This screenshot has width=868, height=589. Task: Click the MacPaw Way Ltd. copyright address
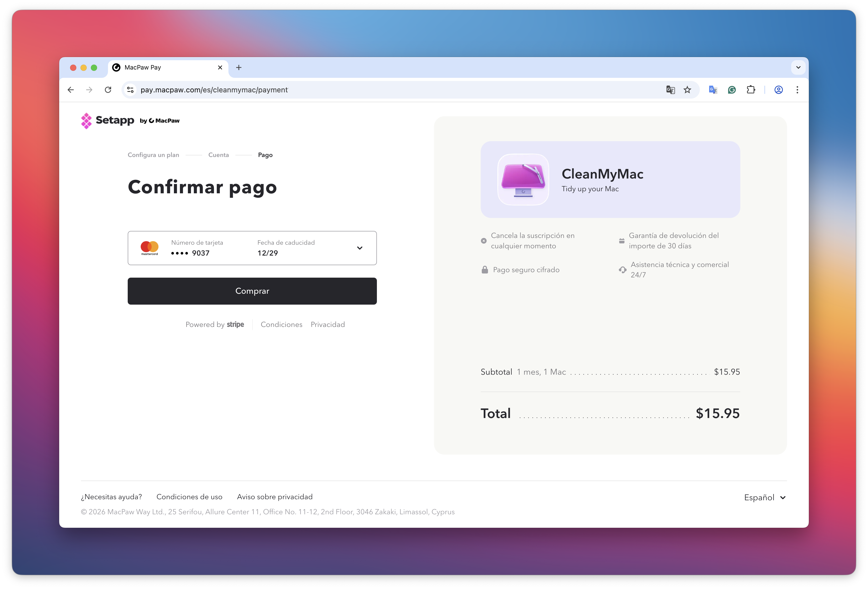coord(268,512)
